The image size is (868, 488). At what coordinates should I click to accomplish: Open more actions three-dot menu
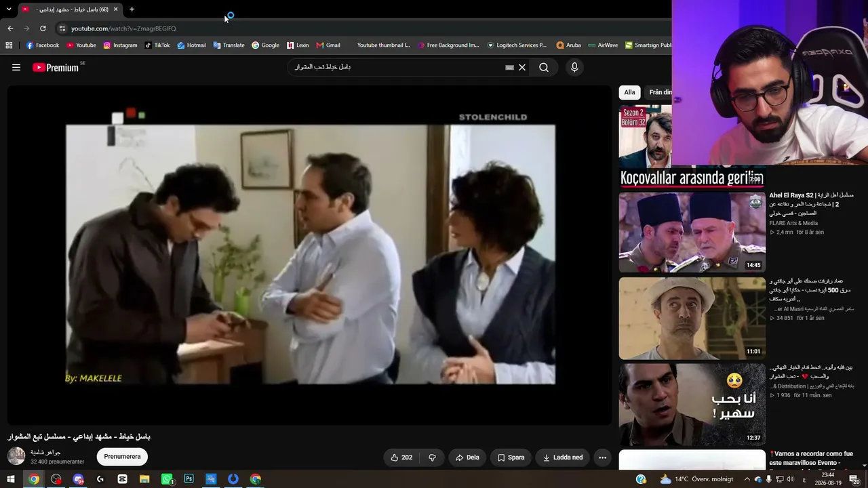pos(602,457)
